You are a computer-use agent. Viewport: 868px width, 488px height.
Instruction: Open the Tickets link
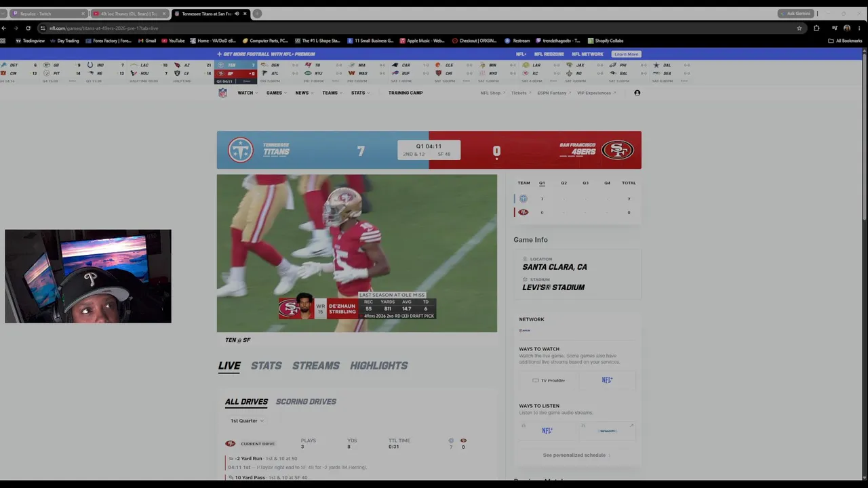click(520, 93)
